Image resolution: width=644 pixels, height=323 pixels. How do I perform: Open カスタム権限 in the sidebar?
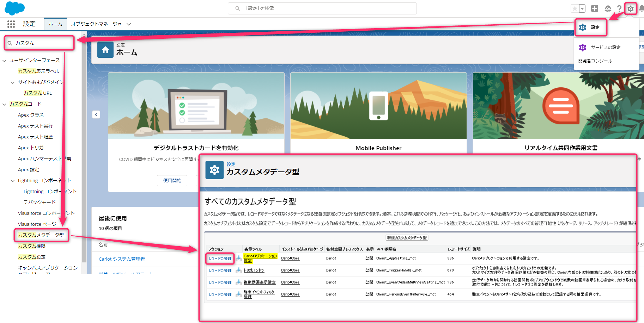point(32,246)
